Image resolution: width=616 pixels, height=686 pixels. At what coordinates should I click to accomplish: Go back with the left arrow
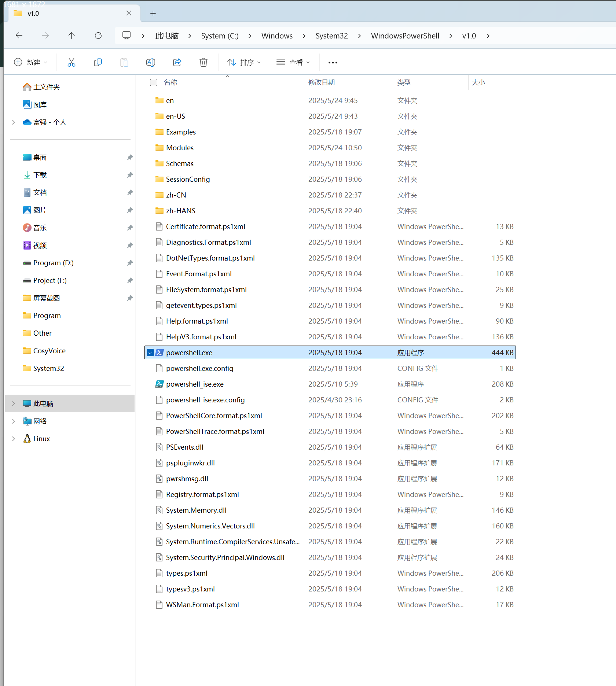(19, 35)
